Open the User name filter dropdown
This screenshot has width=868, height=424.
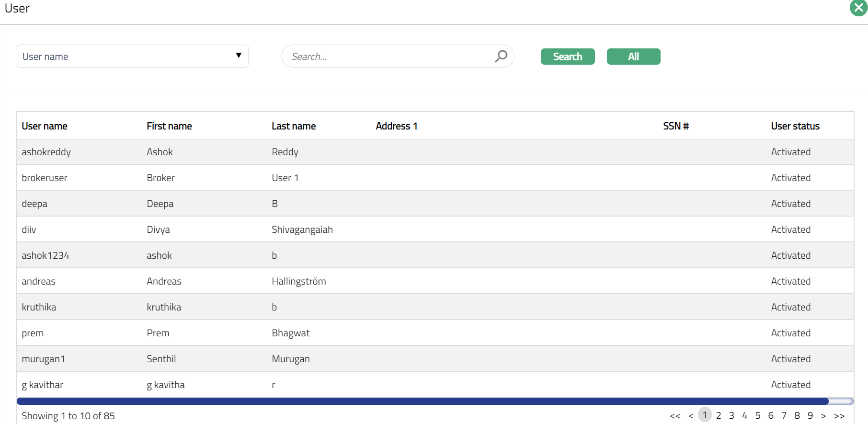point(132,56)
